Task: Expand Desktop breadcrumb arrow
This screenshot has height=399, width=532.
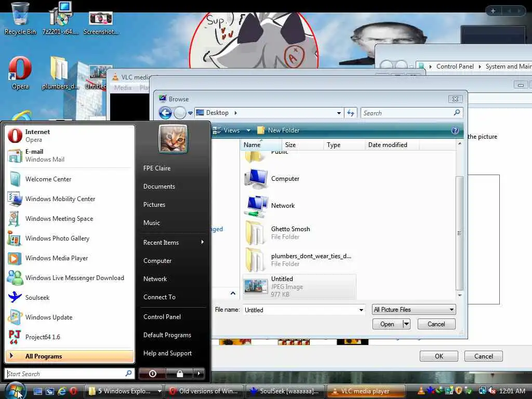Action: 235,113
